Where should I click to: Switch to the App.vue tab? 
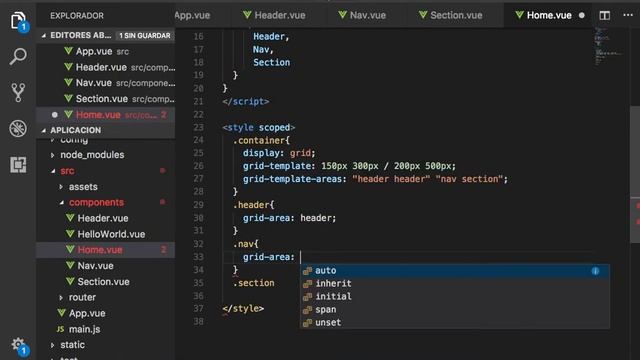point(193,16)
